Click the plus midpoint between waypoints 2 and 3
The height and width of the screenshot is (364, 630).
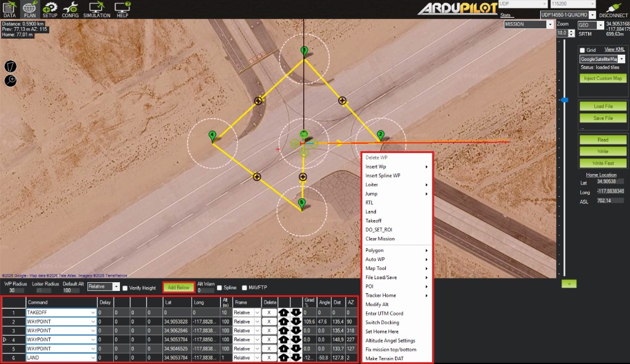click(x=342, y=100)
